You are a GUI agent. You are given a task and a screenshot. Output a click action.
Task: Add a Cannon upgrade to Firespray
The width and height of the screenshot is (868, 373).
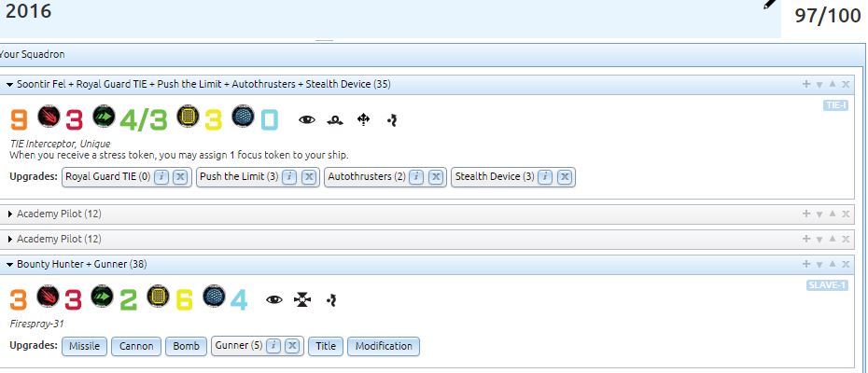click(x=136, y=346)
